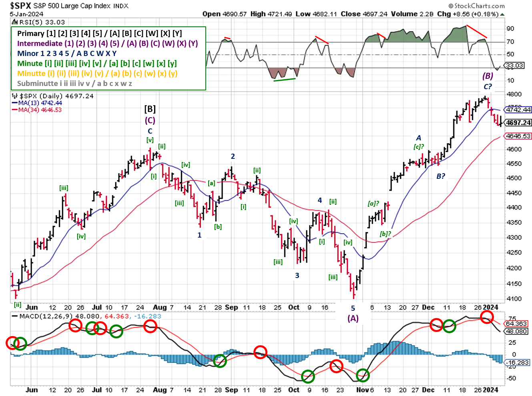Click the green MACD crossover circle near Aug 28
Screen dimensions: 532x396
pos(219,361)
